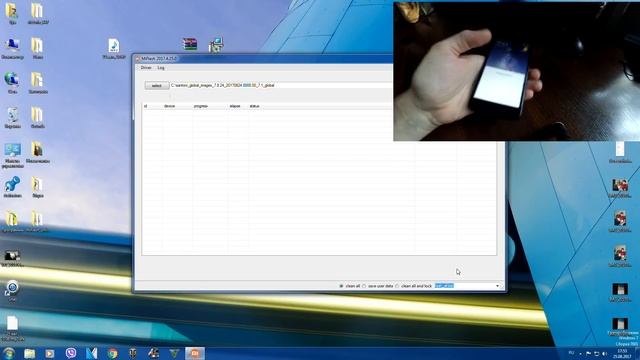
Task: Show hidden tray icons arrow
Action: [580, 353]
